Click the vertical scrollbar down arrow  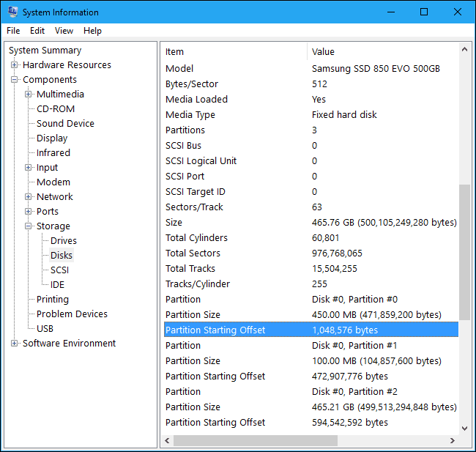point(465,428)
